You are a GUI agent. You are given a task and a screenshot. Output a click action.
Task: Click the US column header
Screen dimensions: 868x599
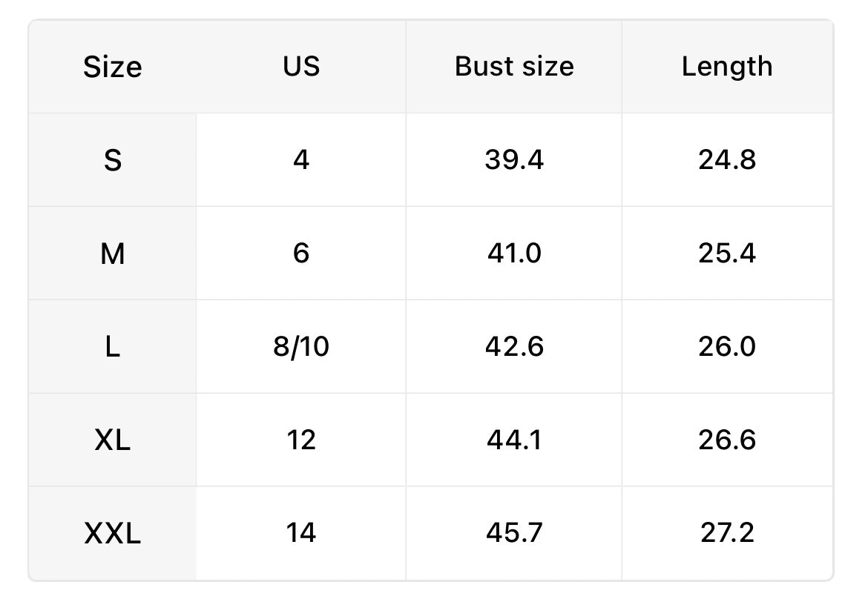pyautogui.click(x=301, y=66)
